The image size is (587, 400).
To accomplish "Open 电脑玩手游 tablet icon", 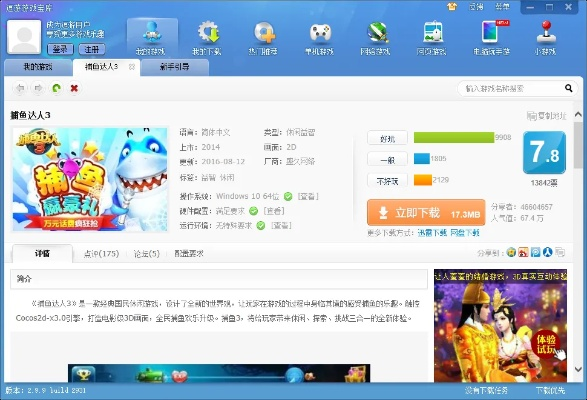I will coord(491,38).
